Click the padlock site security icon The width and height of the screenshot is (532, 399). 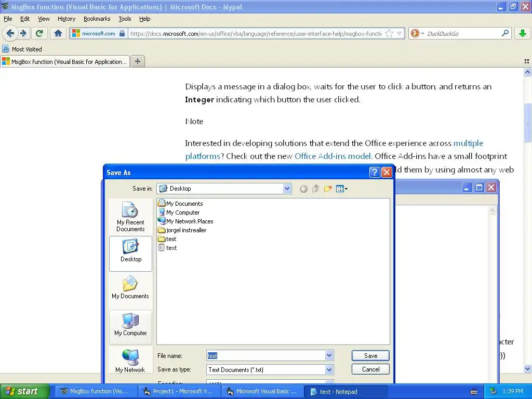point(122,33)
